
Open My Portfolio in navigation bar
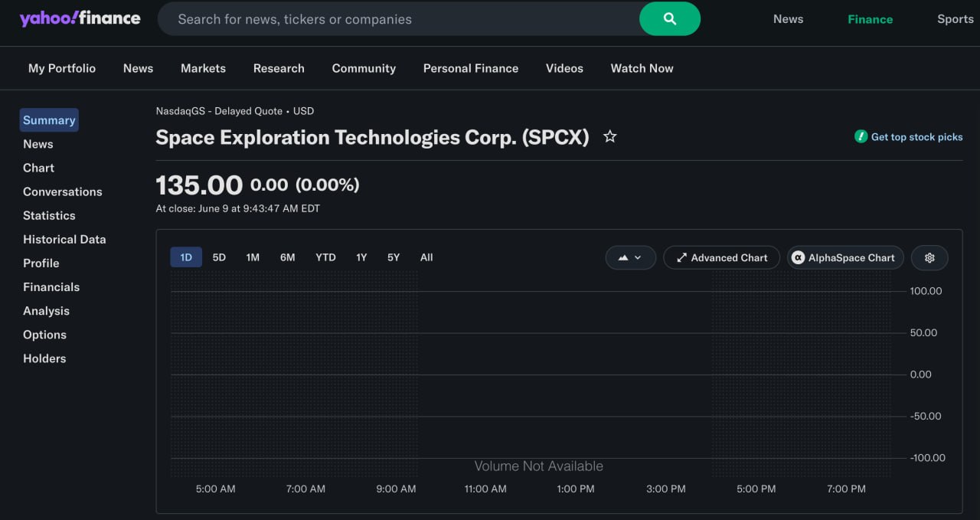point(62,68)
